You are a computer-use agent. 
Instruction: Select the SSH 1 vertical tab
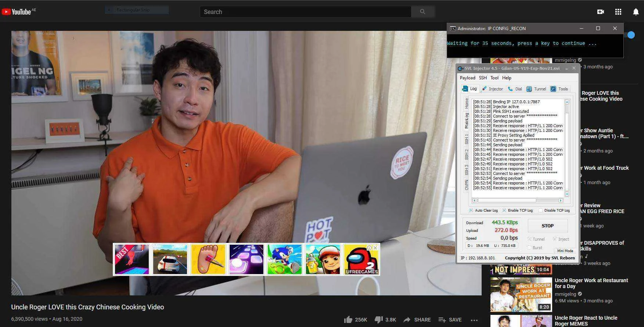(x=467, y=139)
